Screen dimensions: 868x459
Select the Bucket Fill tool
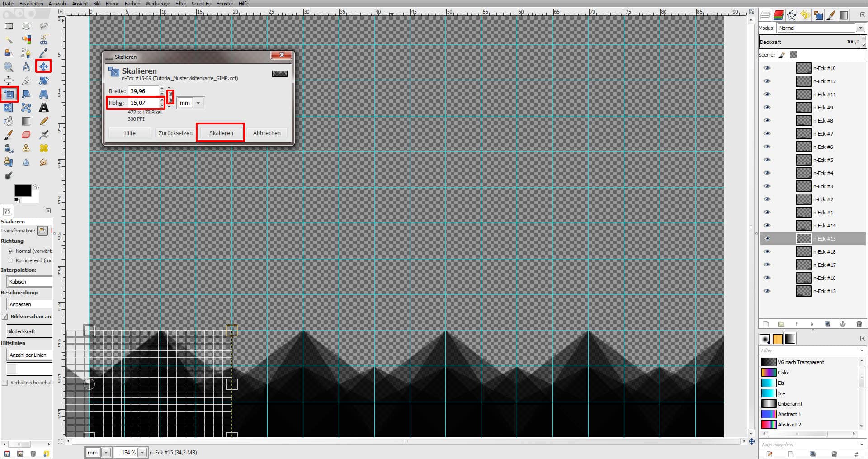pyautogui.click(x=8, y=121)
